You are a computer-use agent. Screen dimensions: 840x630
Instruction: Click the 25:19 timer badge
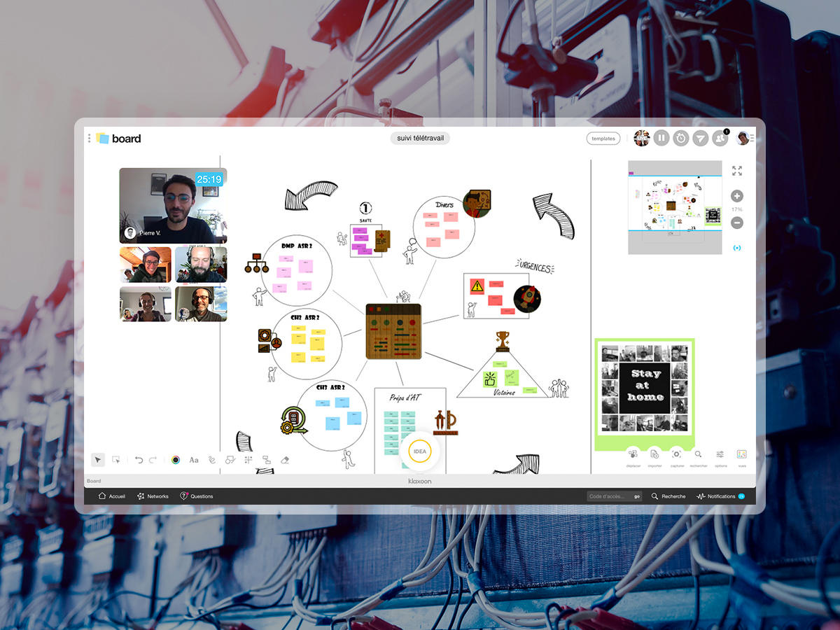pyautogui.click(x=209, y=180)
